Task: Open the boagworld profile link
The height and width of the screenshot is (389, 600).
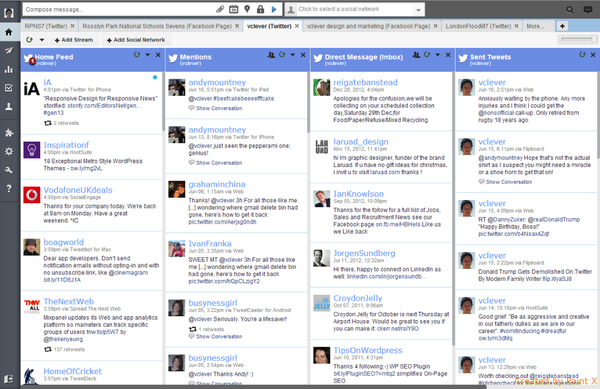Action: point(64,242)
